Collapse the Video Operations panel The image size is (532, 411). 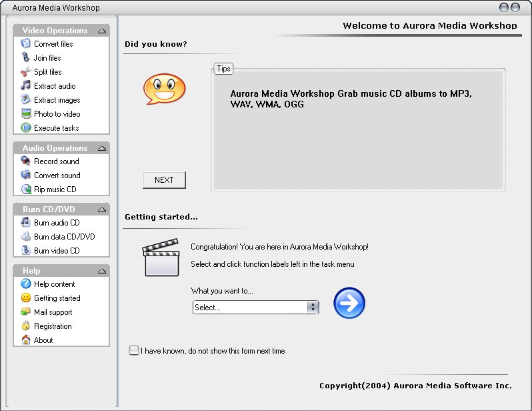[102, 31]
